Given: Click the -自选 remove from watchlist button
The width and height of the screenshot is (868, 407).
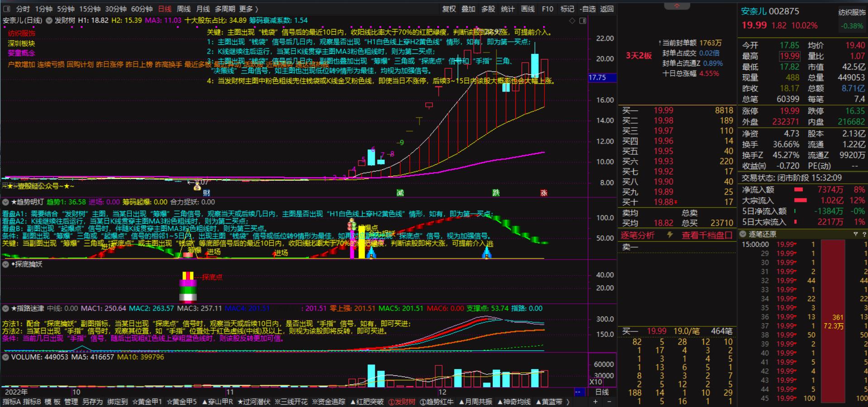Looking at the screenshot, I should pos(587,9).
